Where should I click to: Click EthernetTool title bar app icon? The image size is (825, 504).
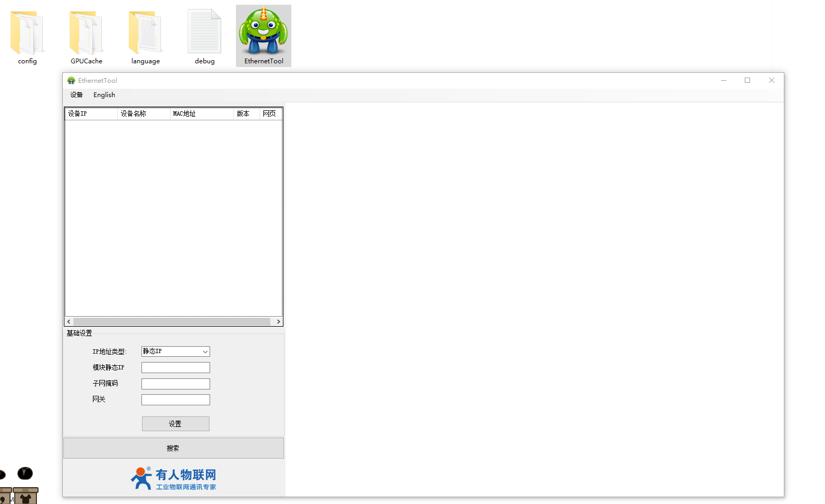71,81
